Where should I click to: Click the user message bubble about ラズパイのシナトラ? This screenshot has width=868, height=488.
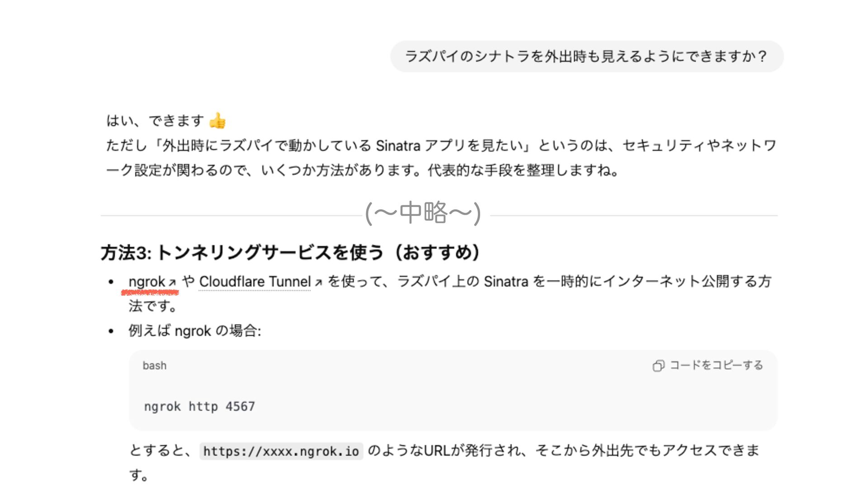586,56
